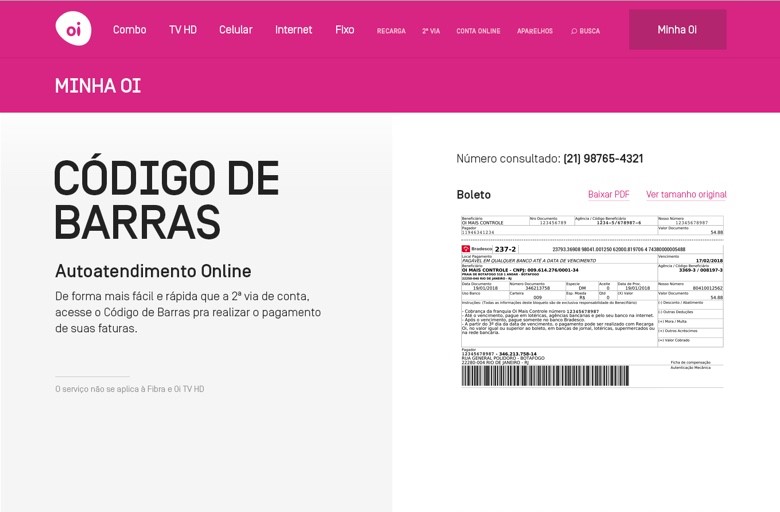Open the Combo menu
This screenshot has width=780, height=512.
(129, 30)
